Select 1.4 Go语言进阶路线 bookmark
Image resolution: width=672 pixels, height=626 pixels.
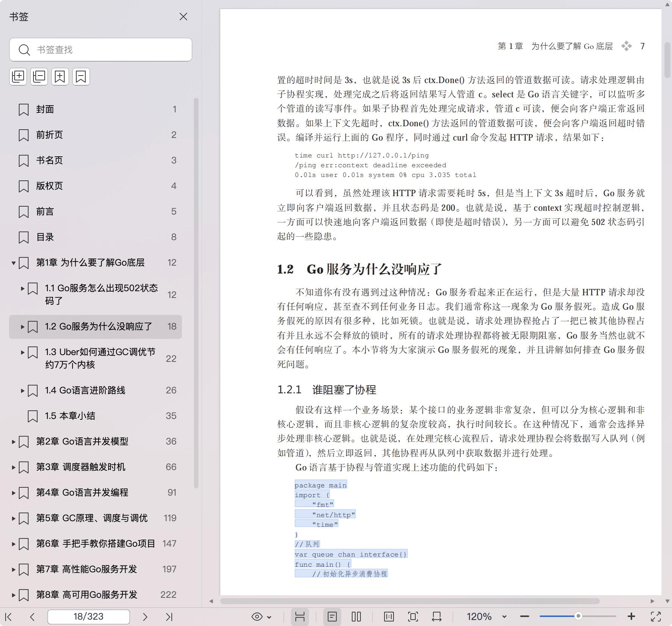tap(85, 390)
